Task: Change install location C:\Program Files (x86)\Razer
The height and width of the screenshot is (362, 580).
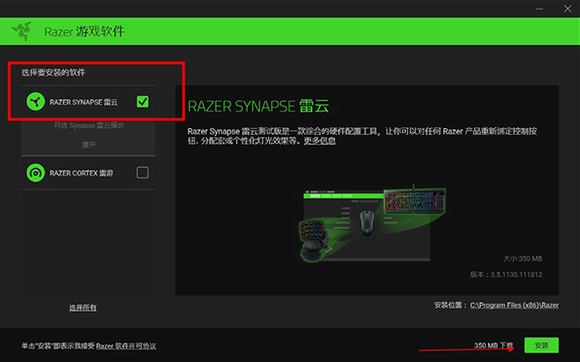Action: [x=515, y=305]
